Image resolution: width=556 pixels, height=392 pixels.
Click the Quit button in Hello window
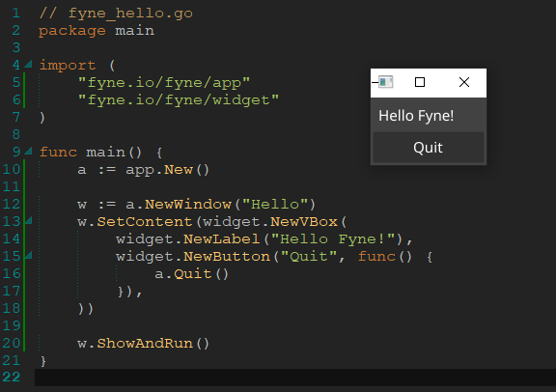coord(429,148)
